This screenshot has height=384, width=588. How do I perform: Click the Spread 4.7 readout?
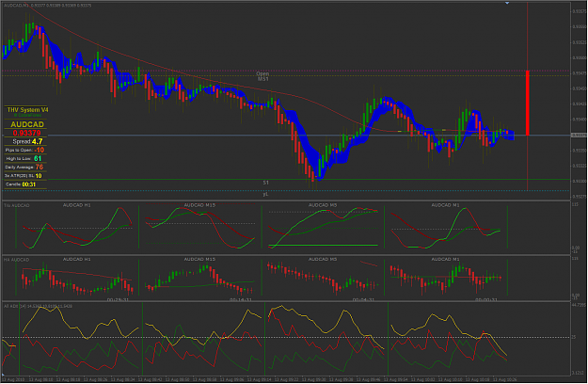tap(27, 141)
